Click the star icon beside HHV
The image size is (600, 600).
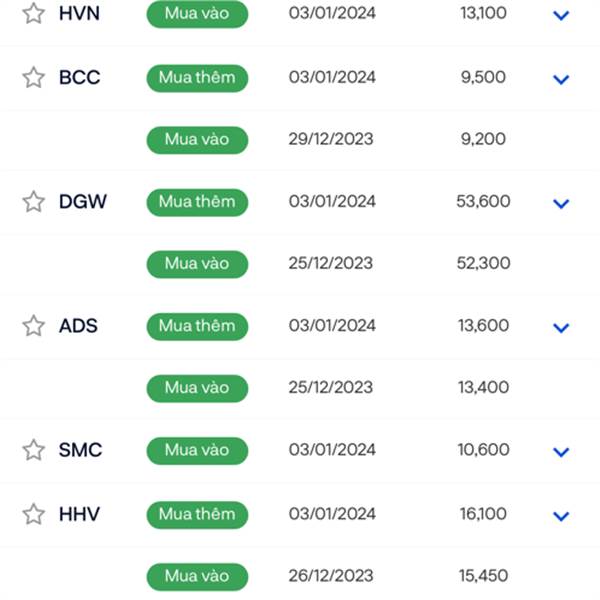(34, 514)
